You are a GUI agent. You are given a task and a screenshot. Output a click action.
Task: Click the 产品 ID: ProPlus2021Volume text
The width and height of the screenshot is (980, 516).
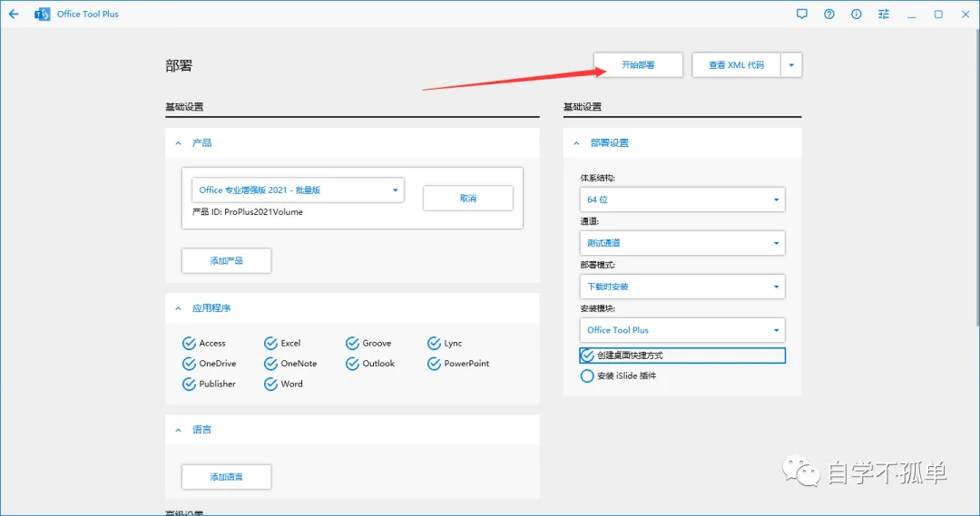tap(248, 212)
